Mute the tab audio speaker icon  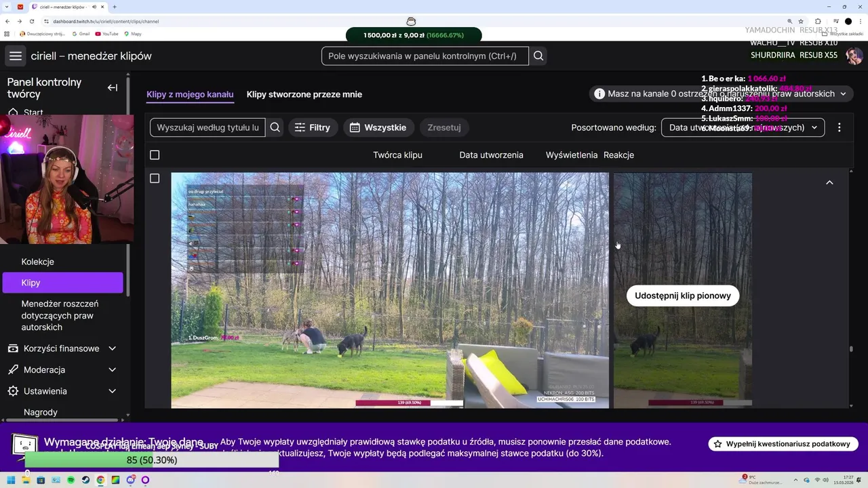click(93, 7)
